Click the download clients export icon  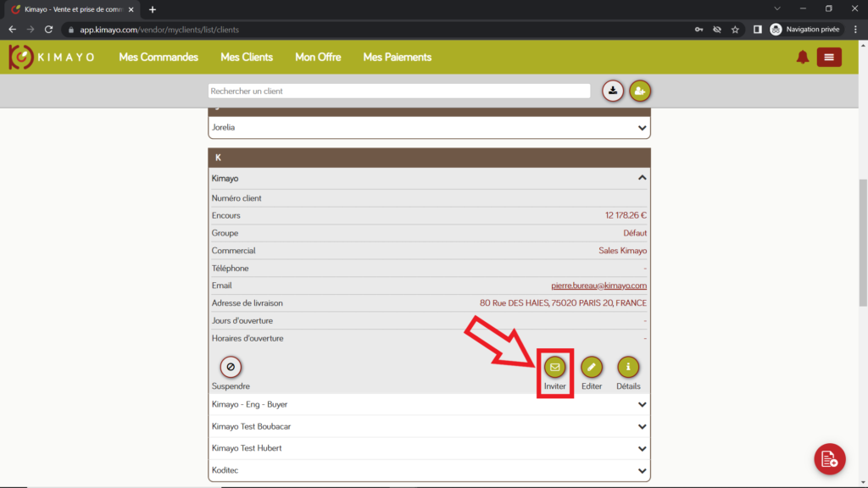(613, 91)
